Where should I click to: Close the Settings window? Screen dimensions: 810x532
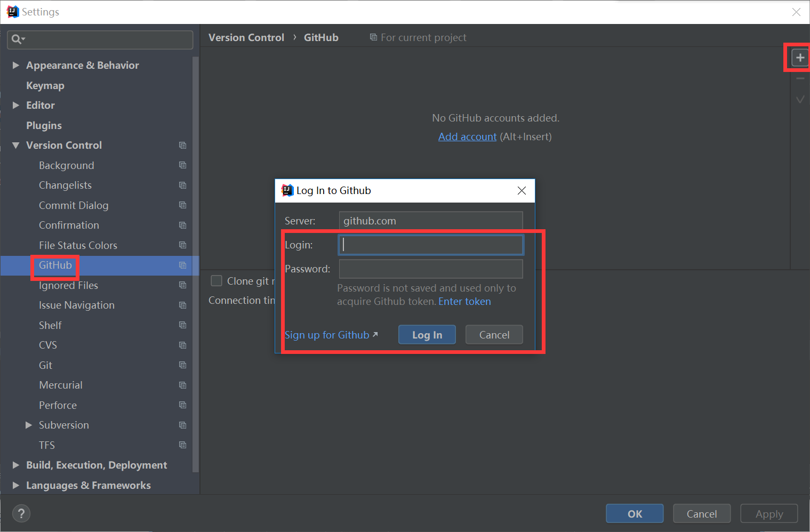[796, 12]
